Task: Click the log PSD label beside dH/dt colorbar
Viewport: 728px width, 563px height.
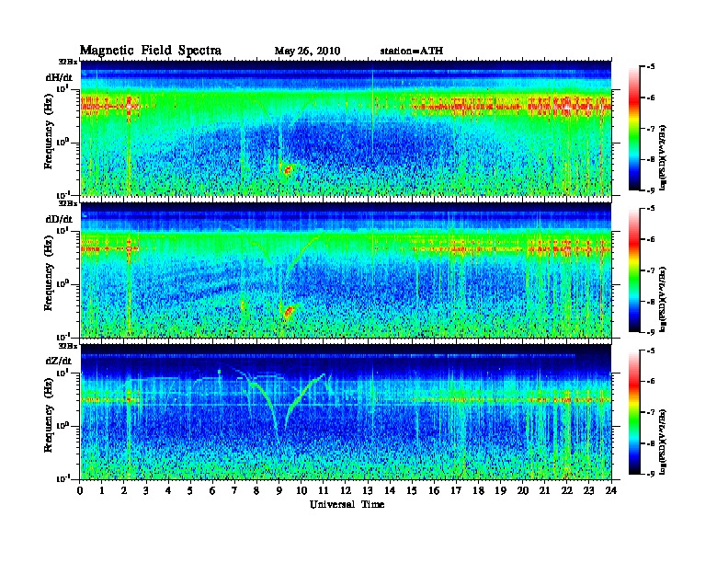Action: tap(663, 157)
